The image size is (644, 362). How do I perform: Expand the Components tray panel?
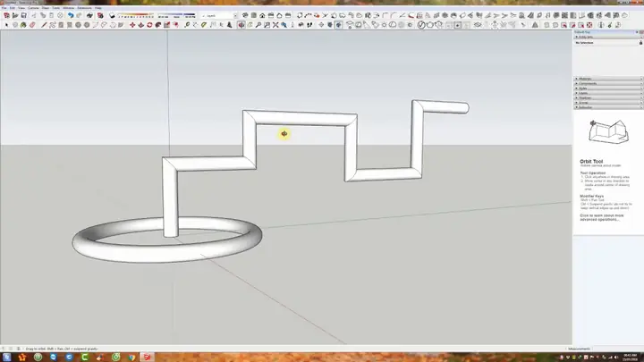(608, 83)
